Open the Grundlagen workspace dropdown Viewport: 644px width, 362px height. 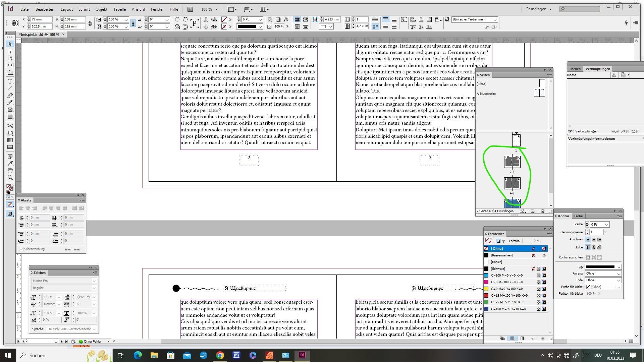(539, 9)
